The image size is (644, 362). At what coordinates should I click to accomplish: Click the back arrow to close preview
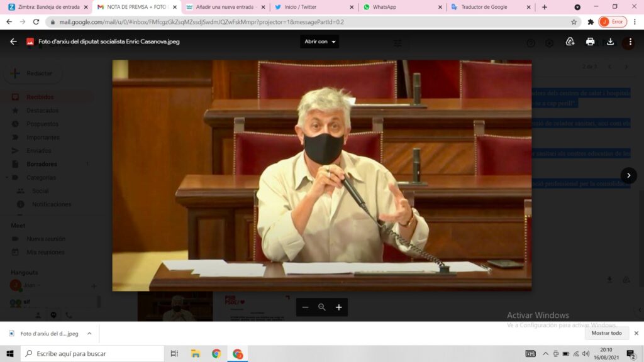point(13,41)
